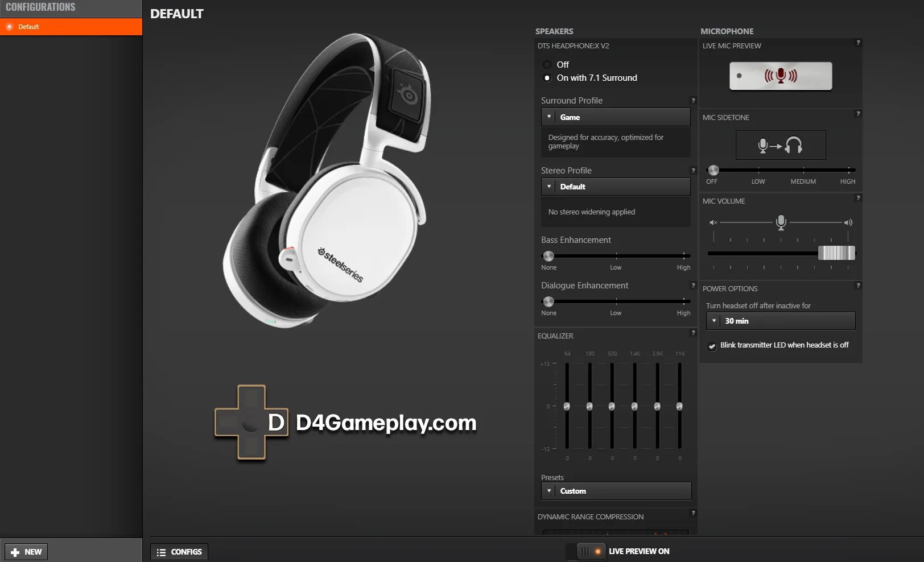This screenshot has height=562, width=924.
Task: Click the Low label under Bass Enhancement
Action: (616, 267)
